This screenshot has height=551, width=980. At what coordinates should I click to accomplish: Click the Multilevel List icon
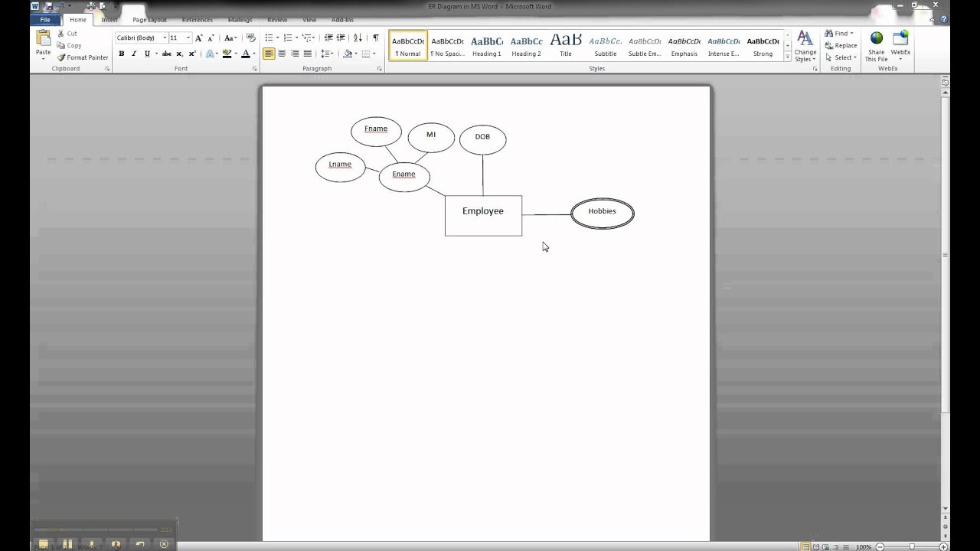click(307, 37)
